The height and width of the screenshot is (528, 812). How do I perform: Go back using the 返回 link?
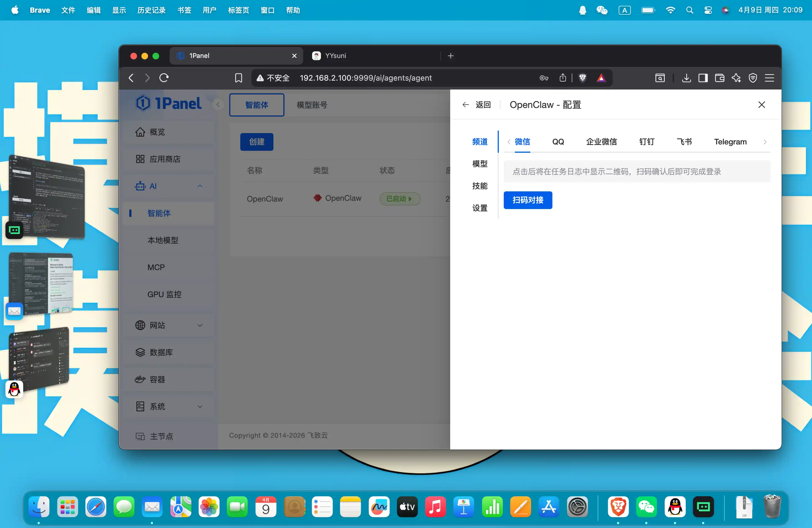coord(477,105)
